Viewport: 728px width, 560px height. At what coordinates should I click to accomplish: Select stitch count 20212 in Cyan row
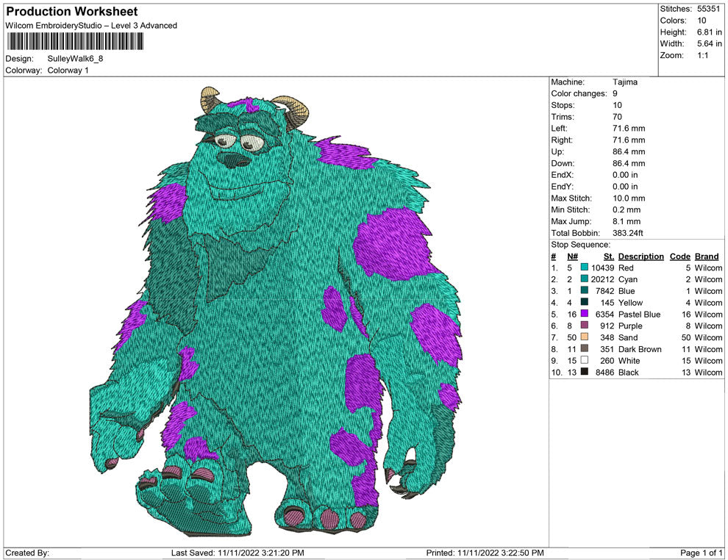pyautogui.click(x=602, y=279)
